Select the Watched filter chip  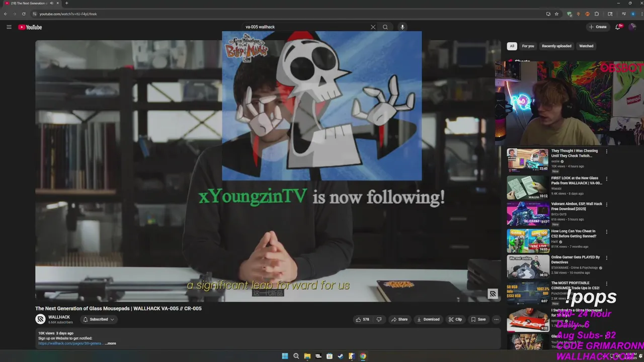point(586,46)
